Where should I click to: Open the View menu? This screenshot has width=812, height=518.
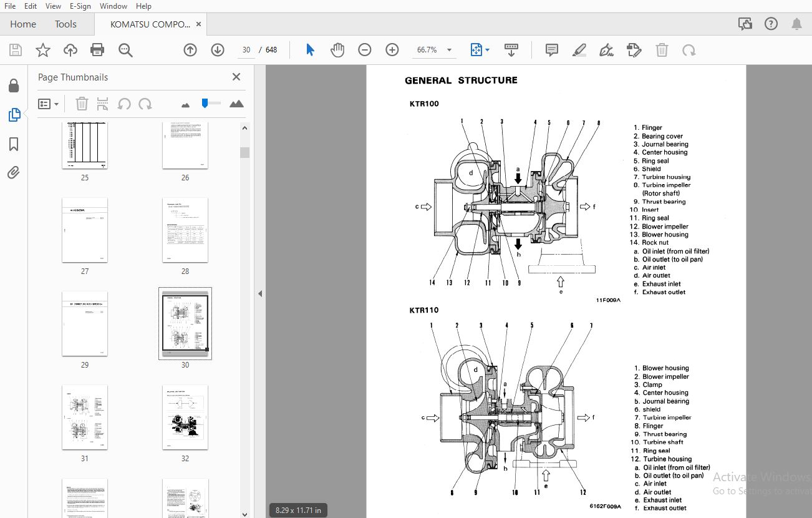[54, 6]
